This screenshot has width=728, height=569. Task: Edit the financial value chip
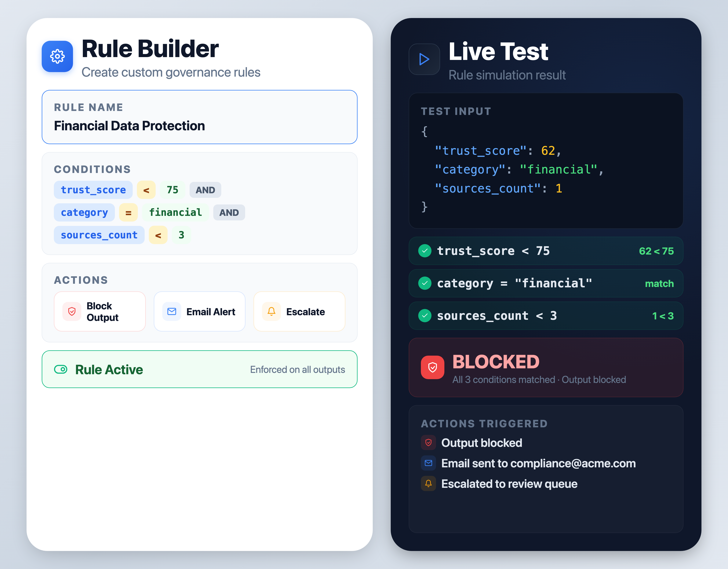click(175, 212)
